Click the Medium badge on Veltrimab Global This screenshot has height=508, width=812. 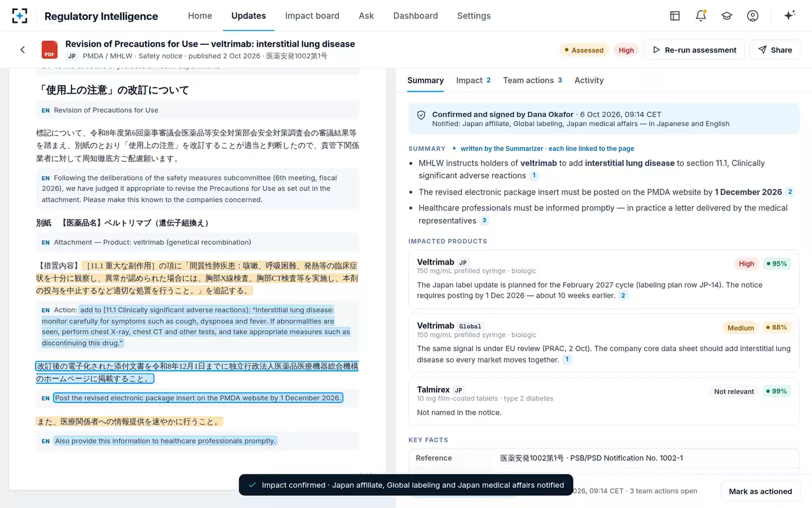coord(740,328)
